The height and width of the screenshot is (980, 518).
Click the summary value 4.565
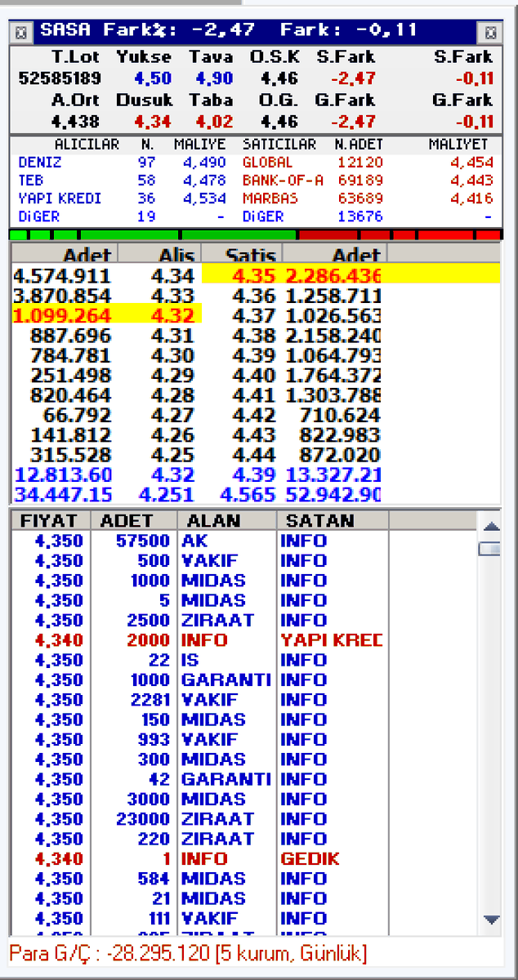click(248, 494)
